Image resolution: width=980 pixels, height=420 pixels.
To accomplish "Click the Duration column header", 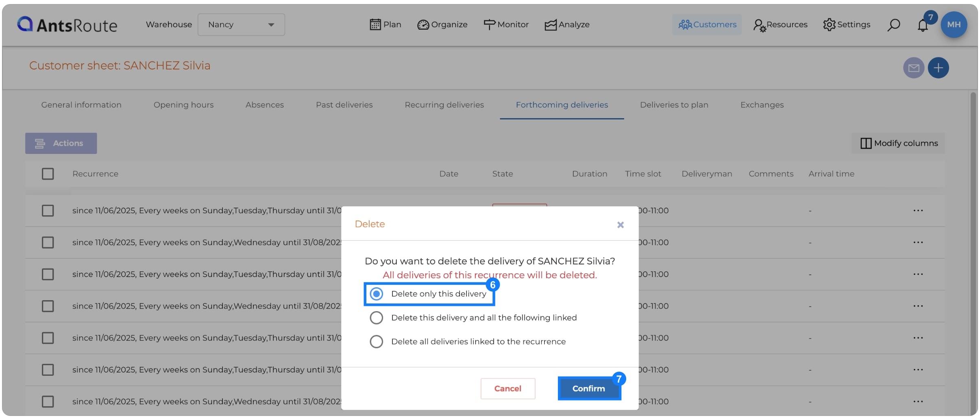I will click(590, 174).
